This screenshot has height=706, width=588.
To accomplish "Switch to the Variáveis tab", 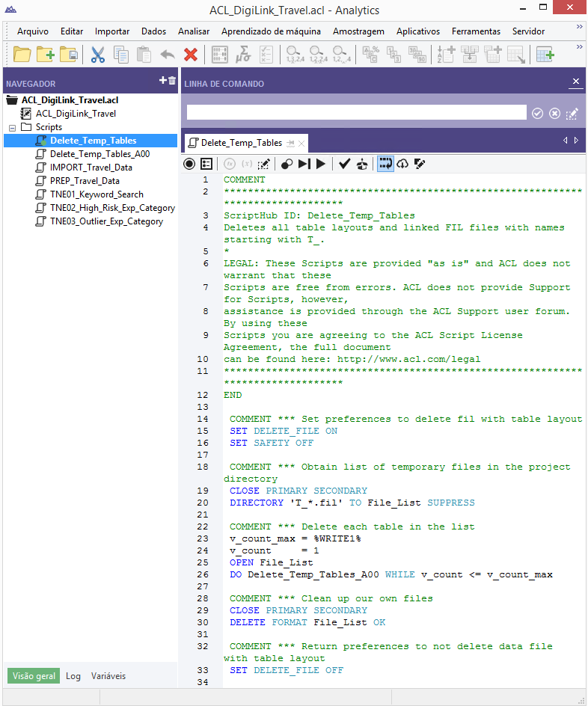I will [108, 676].
